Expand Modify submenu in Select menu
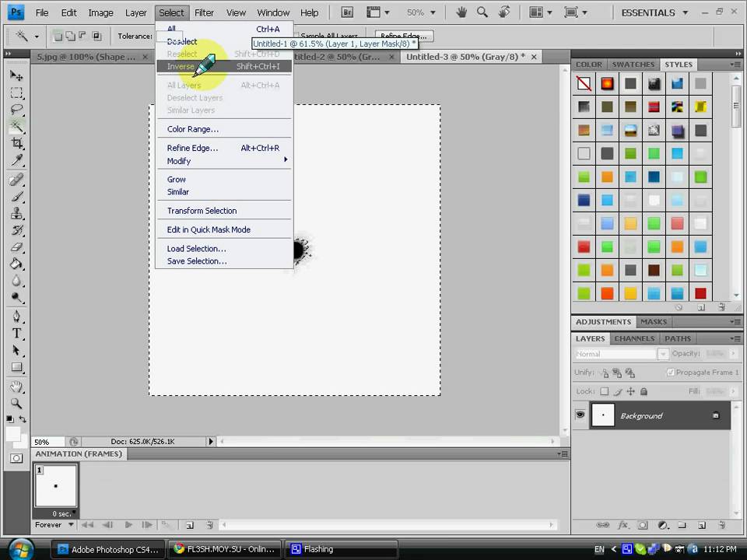The height and width of the screenshot is (560, 747). [224, 161]
